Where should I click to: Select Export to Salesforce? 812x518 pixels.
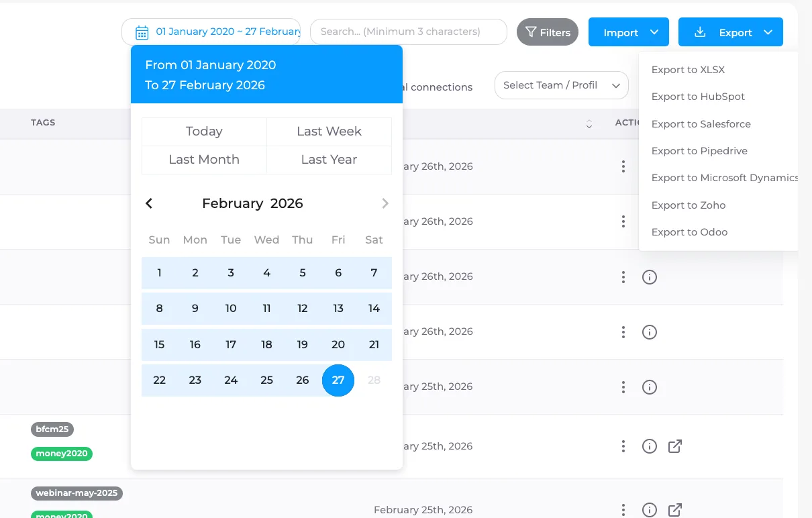(x=701, y=124)
